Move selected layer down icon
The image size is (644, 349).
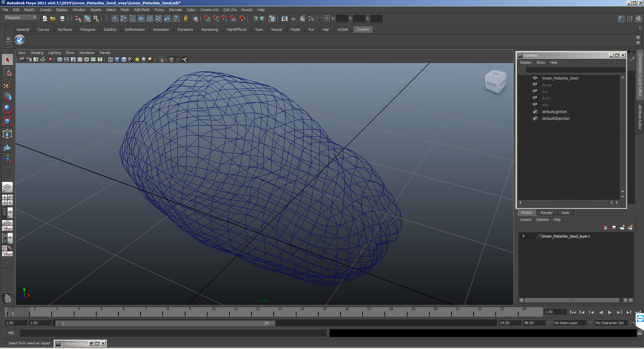(613, 228)
